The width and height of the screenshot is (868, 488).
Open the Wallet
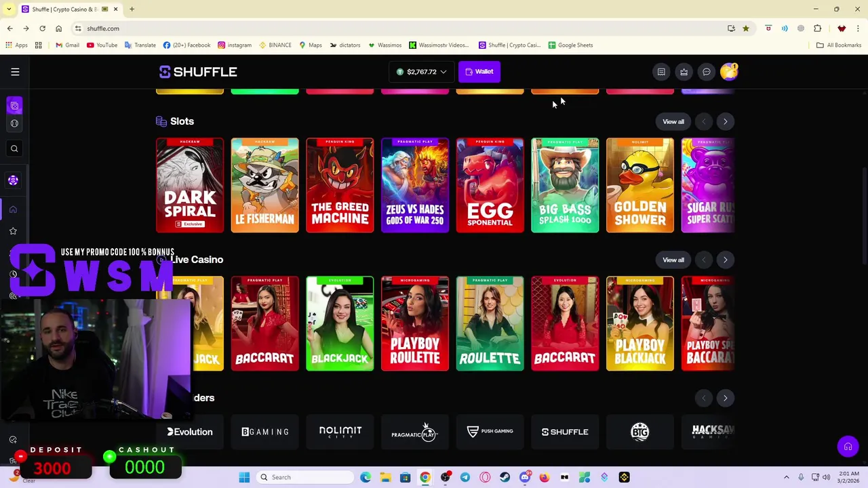coord(479,72)
